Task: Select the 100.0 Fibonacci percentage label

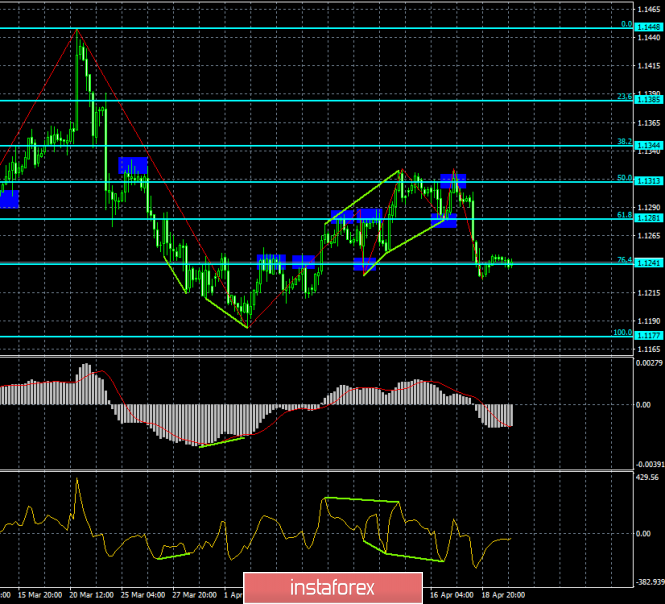Action: (621, 332)
